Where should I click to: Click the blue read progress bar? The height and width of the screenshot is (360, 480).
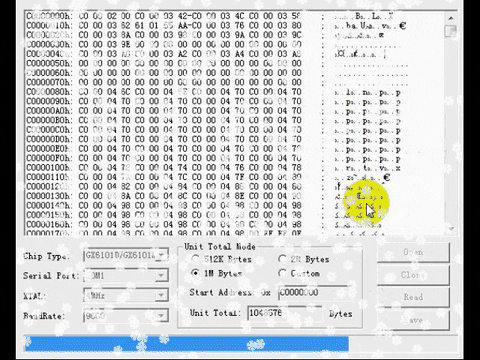(x=187, y=344)
